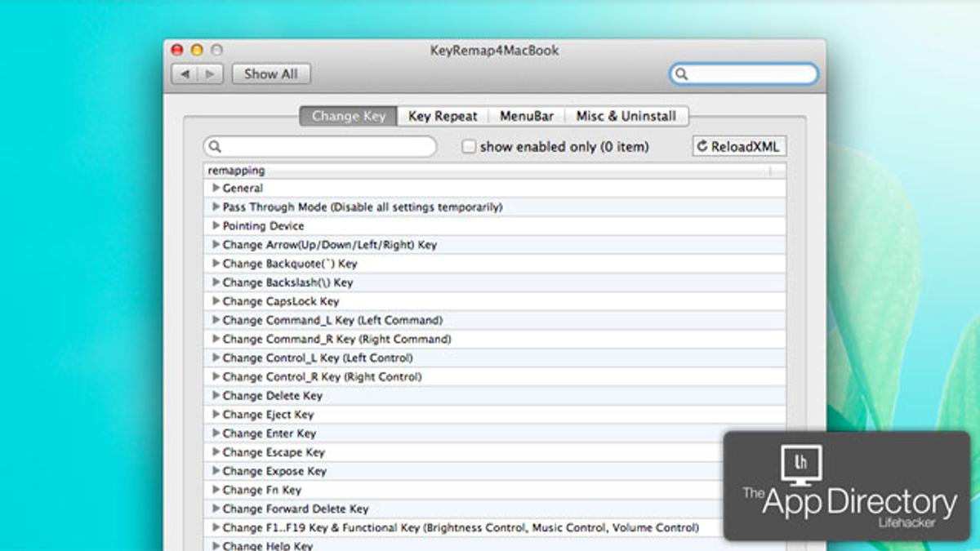Screen dimensions: 980x551
Task: Click the back navigation arrow
Action: pyautogui.click(x=185, y=74)
